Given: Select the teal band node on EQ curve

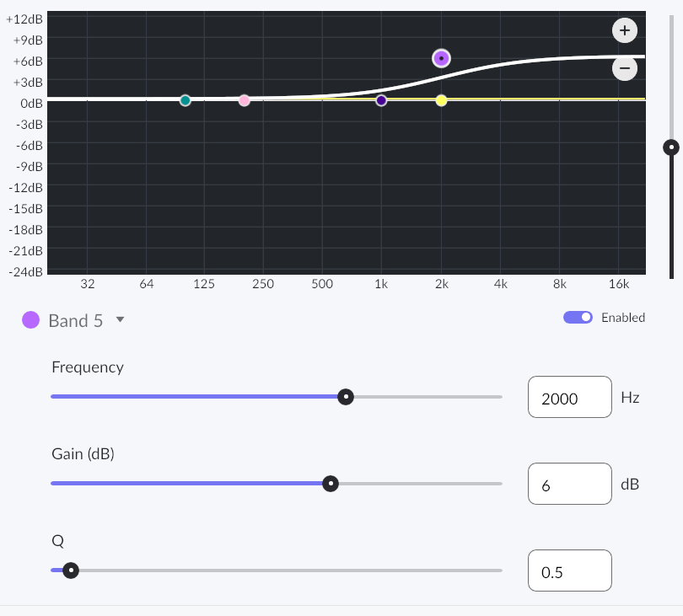Looking at the screenshot, I should click(186, 100).
